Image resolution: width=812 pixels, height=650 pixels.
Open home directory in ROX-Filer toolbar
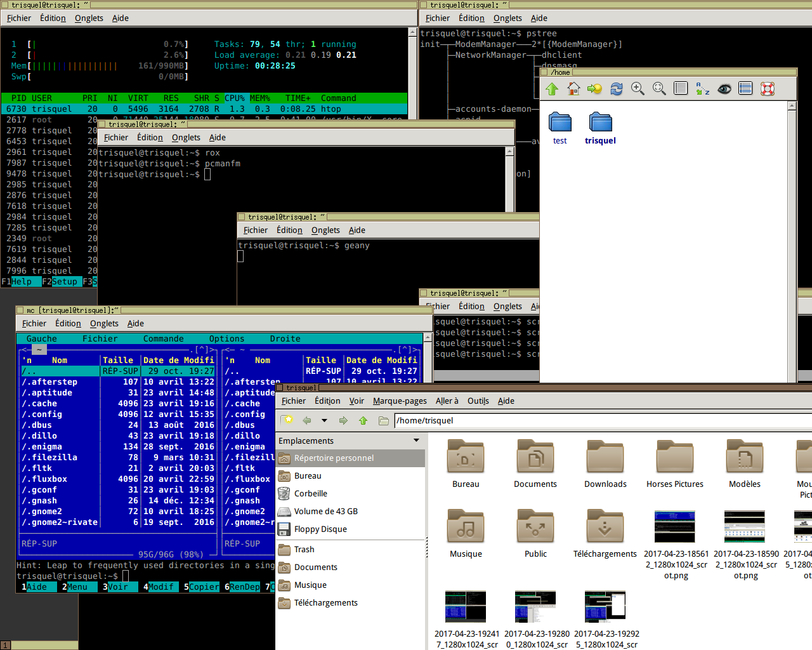[573, 90]
